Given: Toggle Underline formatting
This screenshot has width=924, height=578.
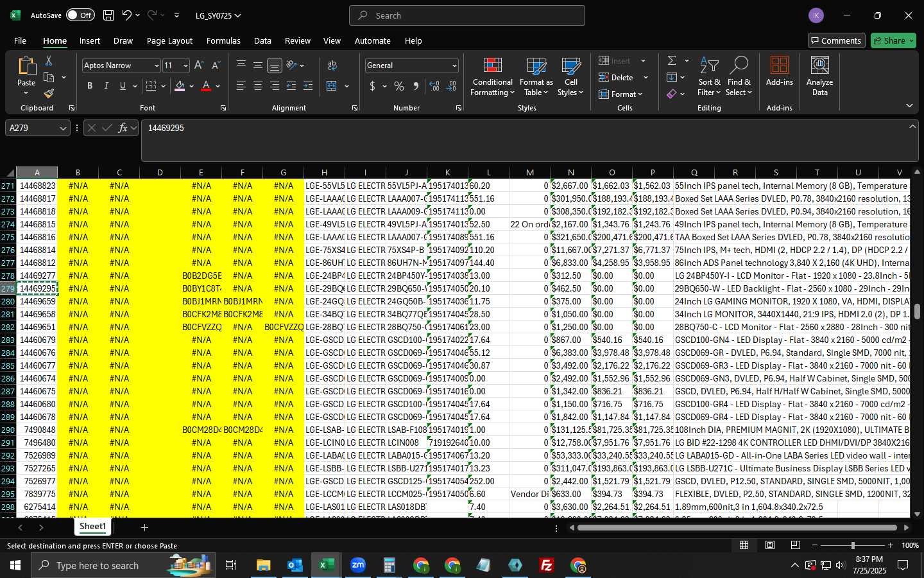Looking at the screenshot, I should (123, 86).
